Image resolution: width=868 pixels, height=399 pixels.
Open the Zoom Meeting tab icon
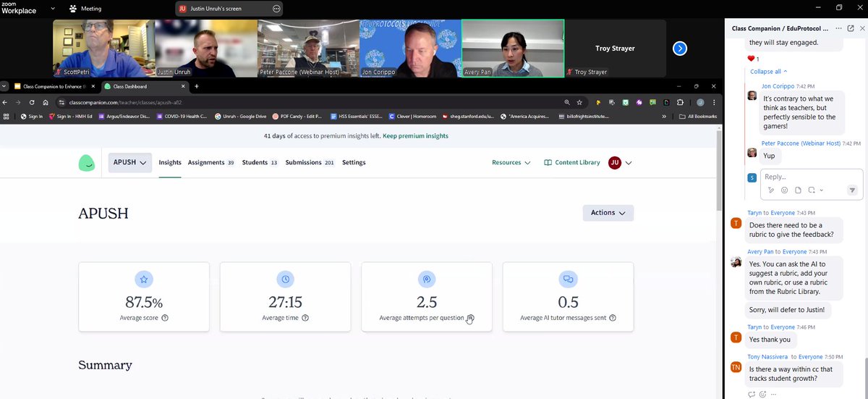pyautogui.click(x=73, y=9)
